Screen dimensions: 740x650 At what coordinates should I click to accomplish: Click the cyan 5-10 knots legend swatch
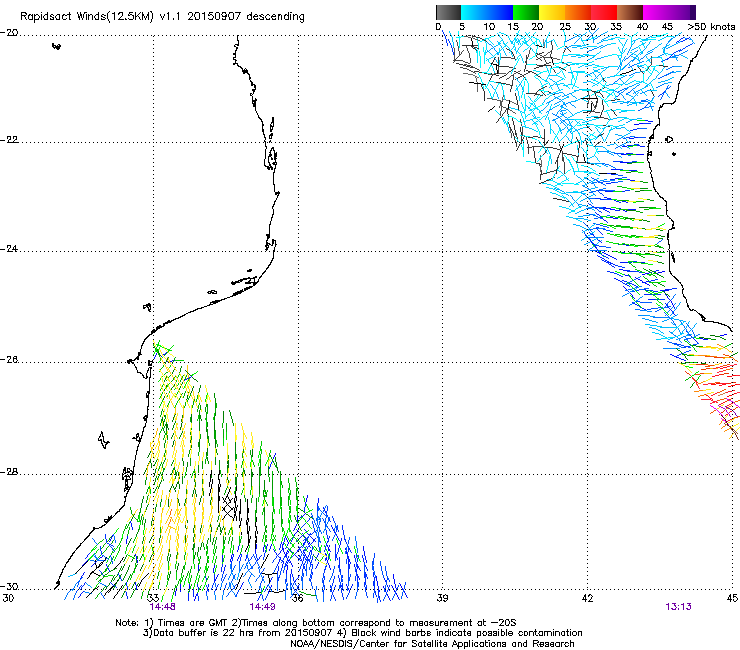pyautogui.click(x=474, y=12)
